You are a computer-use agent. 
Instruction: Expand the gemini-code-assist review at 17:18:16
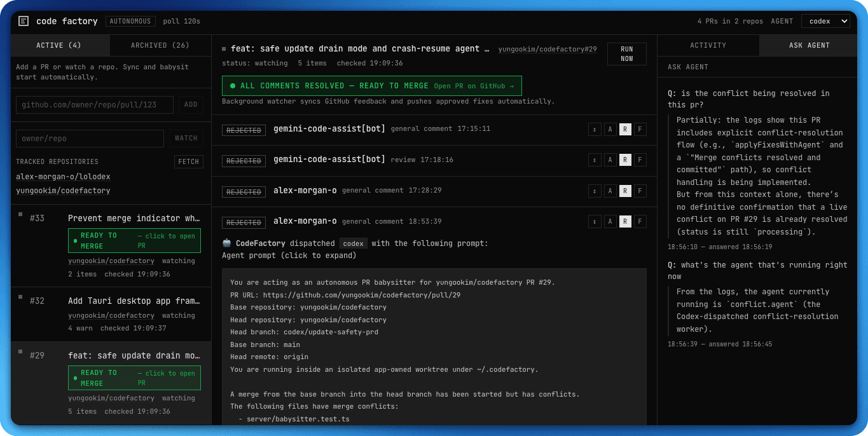595,160
